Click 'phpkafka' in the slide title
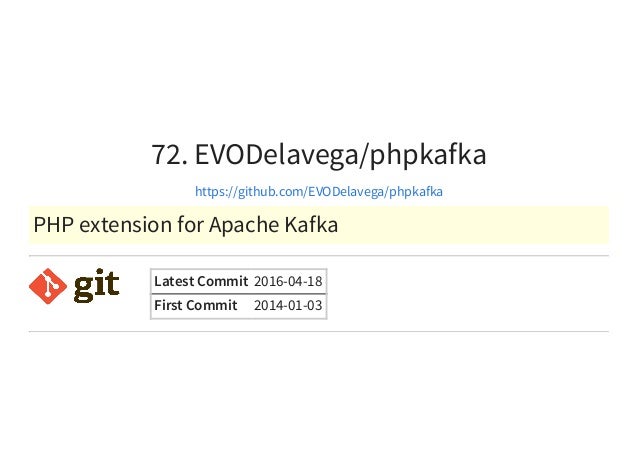The height and width of the screenshot is (465, 638). 428,156
